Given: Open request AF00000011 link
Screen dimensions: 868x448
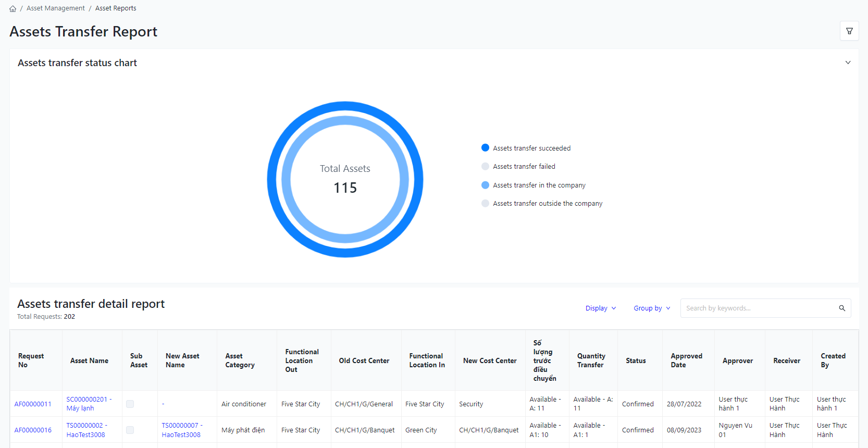Looking at the screenshot, I should point(33,404).
